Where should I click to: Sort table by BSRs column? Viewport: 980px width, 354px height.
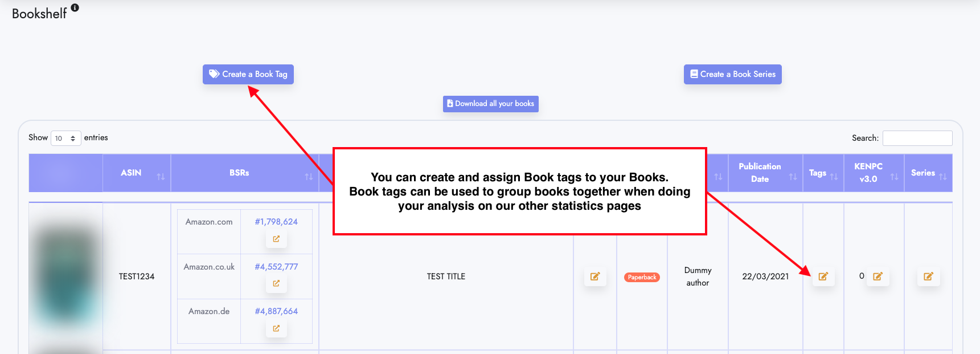[x=245, y=173]
